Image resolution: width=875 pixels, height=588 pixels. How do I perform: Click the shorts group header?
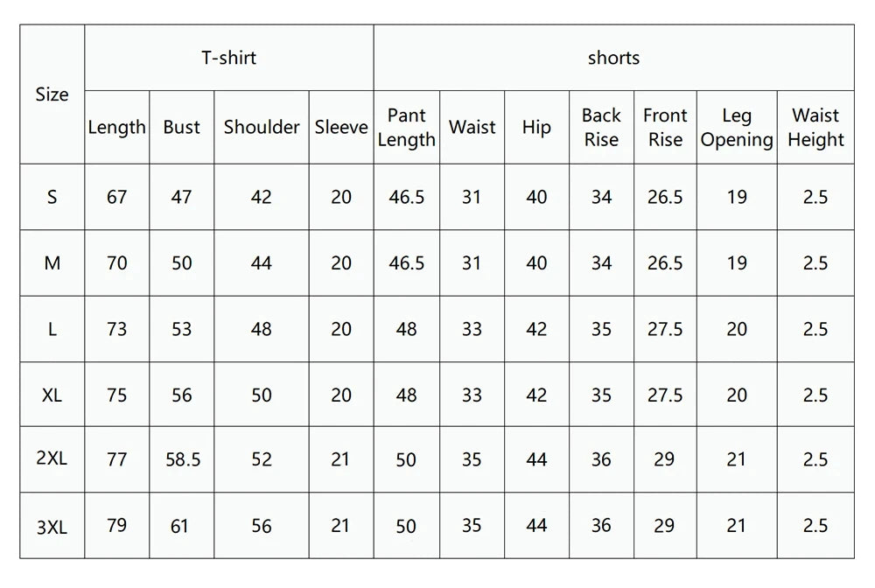(613, 59)
